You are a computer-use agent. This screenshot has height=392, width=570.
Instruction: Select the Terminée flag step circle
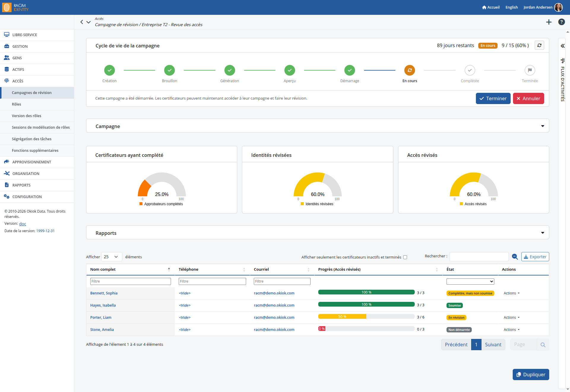coord(530,70)
